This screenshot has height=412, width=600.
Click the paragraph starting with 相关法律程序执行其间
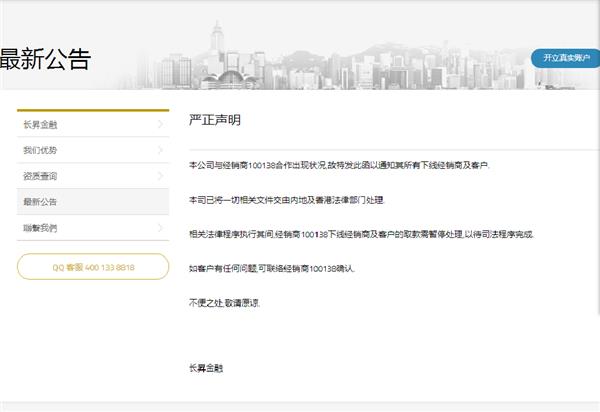(x=361, y=234)
